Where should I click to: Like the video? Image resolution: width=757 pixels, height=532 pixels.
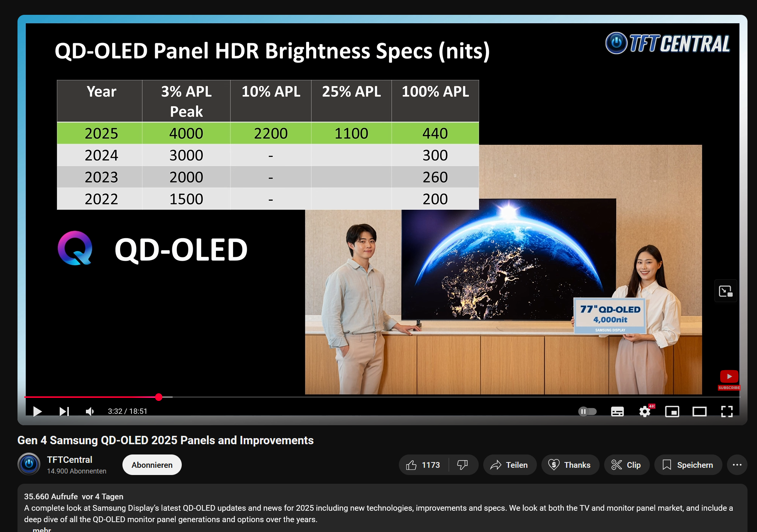423,465
